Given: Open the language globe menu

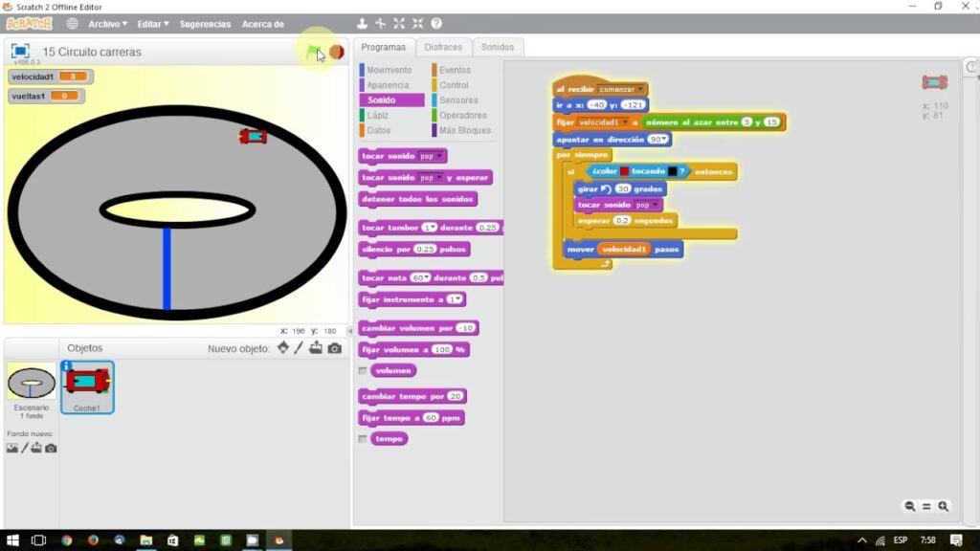Looking at the screenshot, I should pyautogui.click(x=72, y=23).
